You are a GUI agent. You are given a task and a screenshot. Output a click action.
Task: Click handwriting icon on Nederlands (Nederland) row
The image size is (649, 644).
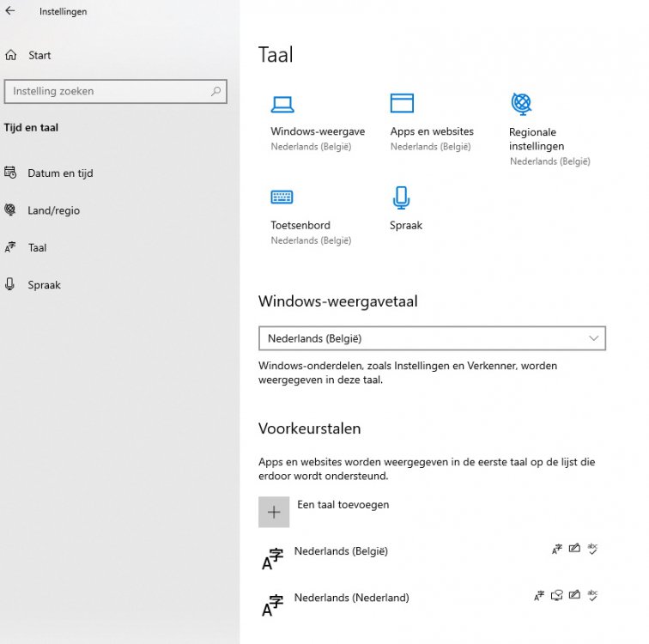[x=574, y=595]
